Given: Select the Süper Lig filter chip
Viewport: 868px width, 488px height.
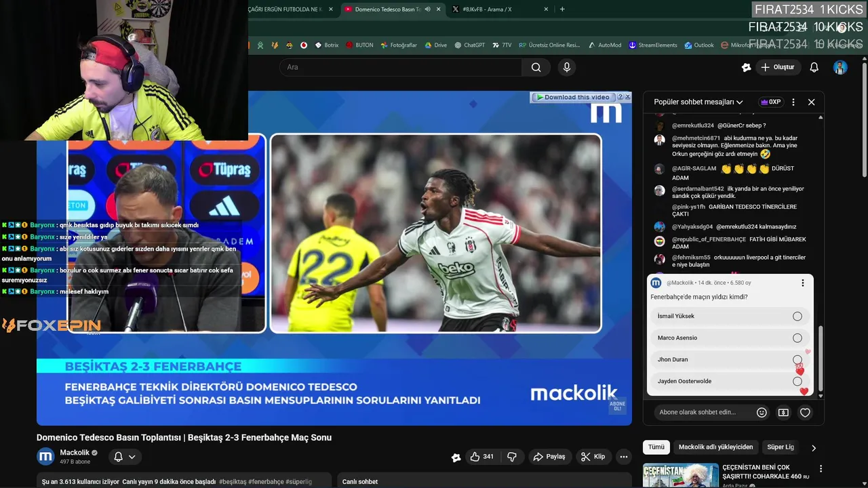Looking at the screenshot, I should point(781,447).
